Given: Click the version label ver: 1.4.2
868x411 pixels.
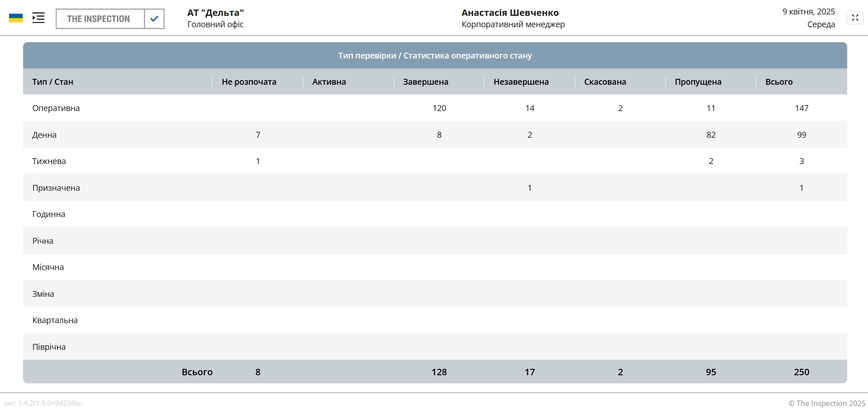Looking at the screenshot, I should (44, 402).
